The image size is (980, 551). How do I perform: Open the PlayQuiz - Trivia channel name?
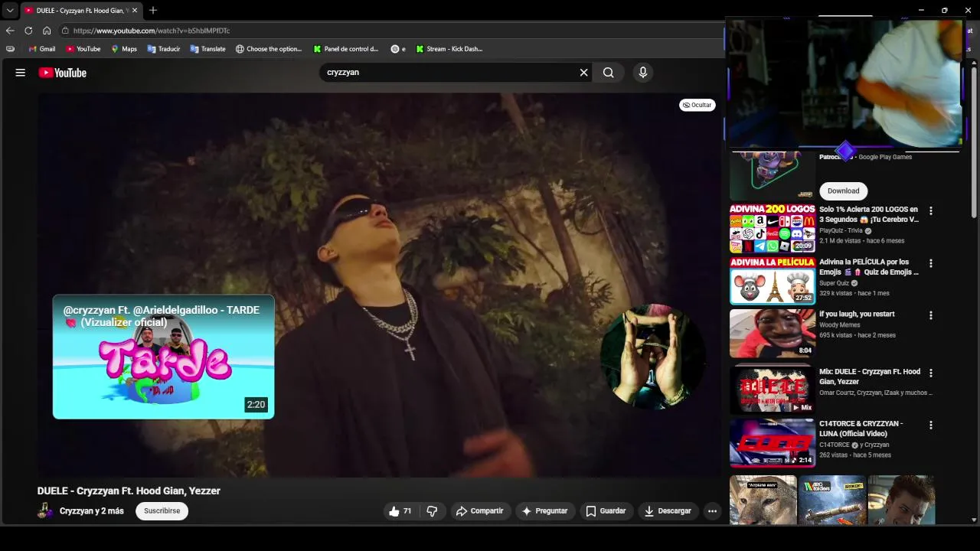click(841, 230)
